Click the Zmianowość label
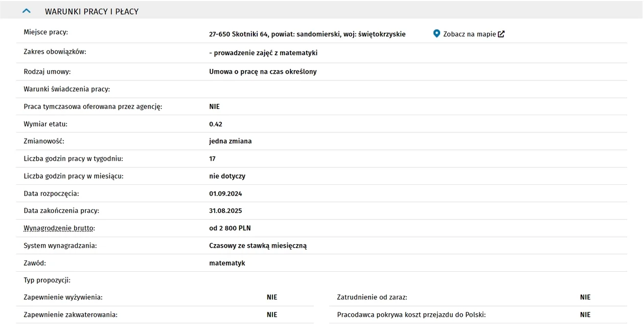 [44, 141]
